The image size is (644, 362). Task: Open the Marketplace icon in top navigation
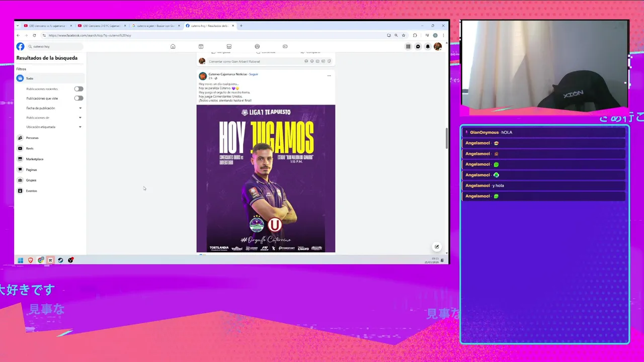coord(229,46)
